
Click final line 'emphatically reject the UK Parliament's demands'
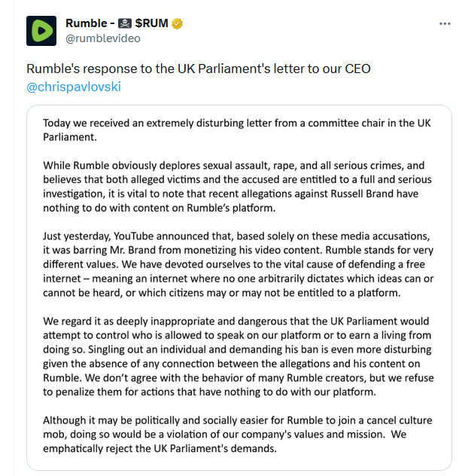tap(160, 449)
